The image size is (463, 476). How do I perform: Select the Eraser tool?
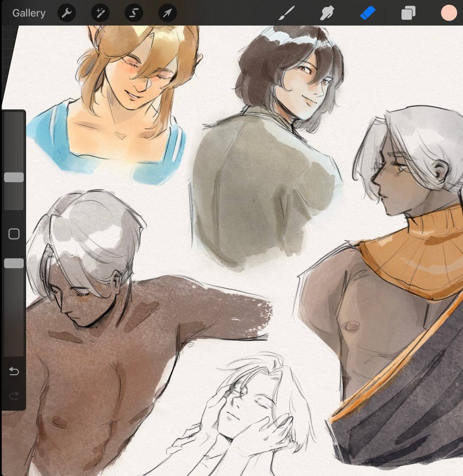click(368, 13)
